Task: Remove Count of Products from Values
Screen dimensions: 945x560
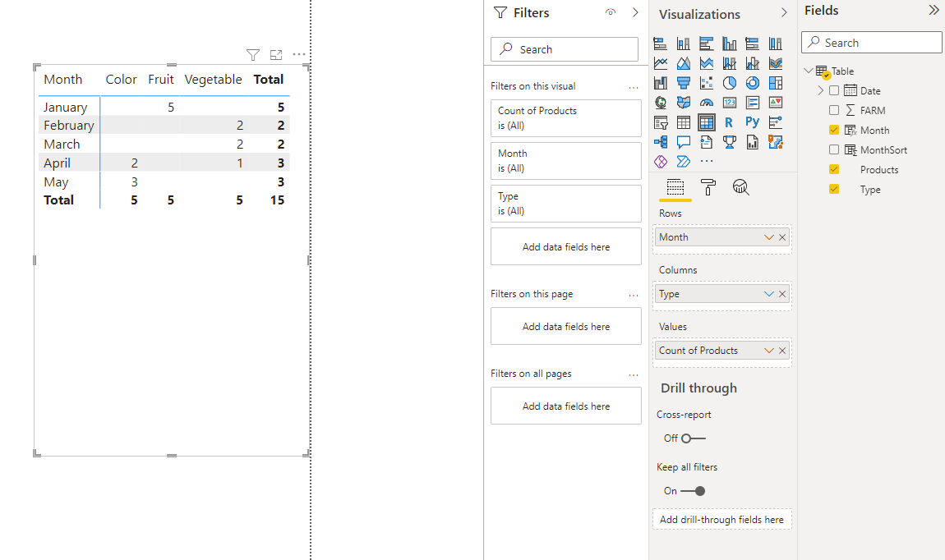Action: (782, 351)
